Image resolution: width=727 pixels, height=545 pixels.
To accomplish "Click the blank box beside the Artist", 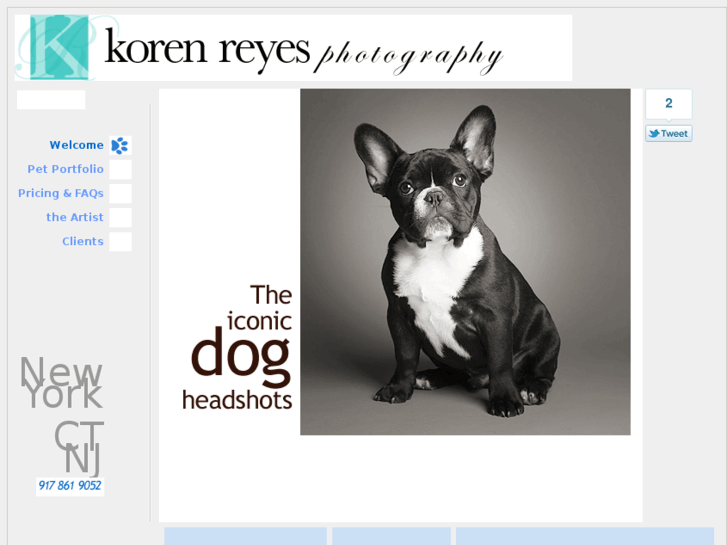I will tap(121, 218).
